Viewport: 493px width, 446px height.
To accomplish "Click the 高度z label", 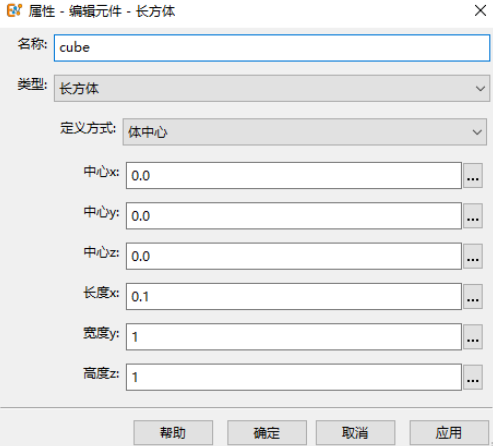I will 101,373.
